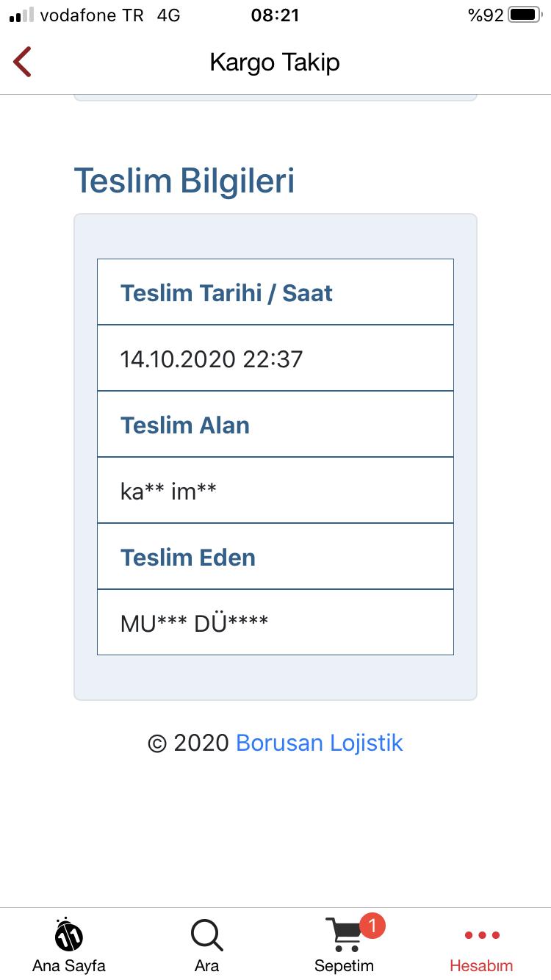Open the Ana Sayfa ladybug icon

click(69, 935)
